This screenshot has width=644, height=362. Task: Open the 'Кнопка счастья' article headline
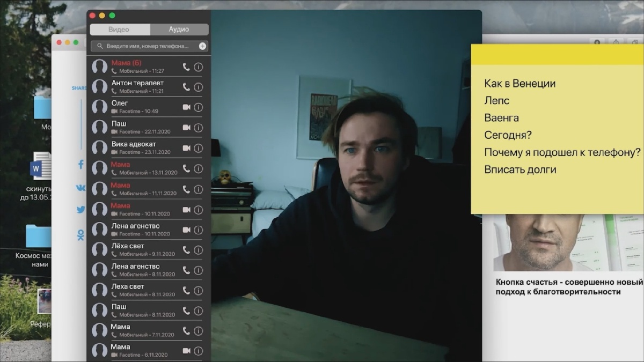pyautogui.click(x=569, y=287)
